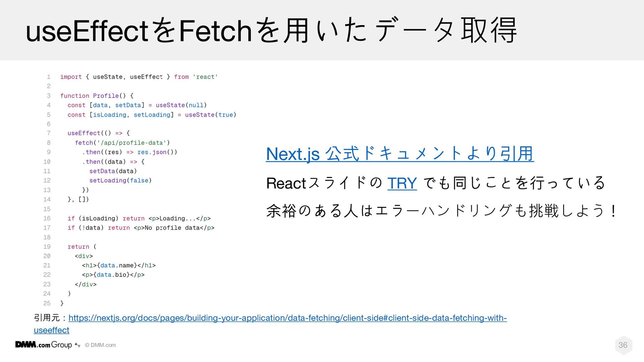Screen dimensions: 644x362
Task: Click the useEffect(() => { line
Action: point(99,133)
